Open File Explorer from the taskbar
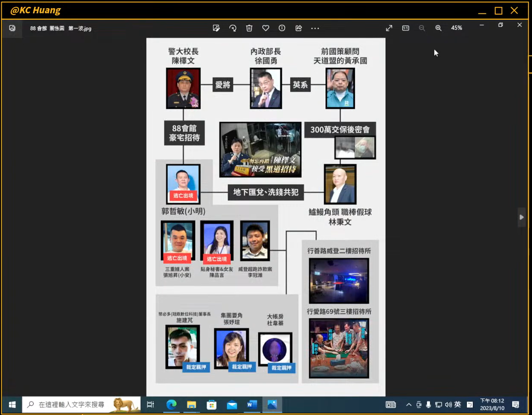 (191, 405)
